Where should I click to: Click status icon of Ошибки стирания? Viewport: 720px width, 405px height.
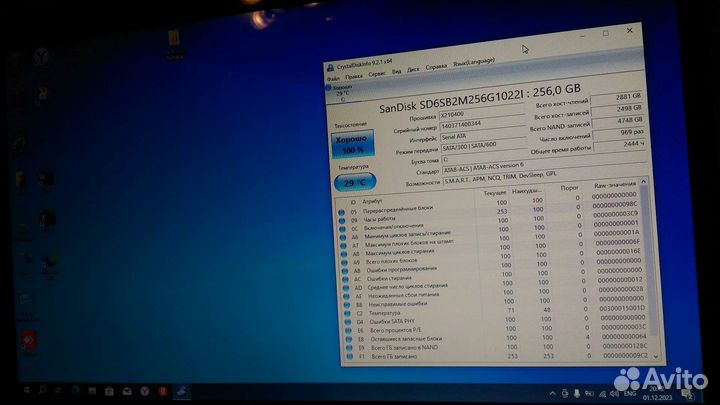(x=345, y=279)
